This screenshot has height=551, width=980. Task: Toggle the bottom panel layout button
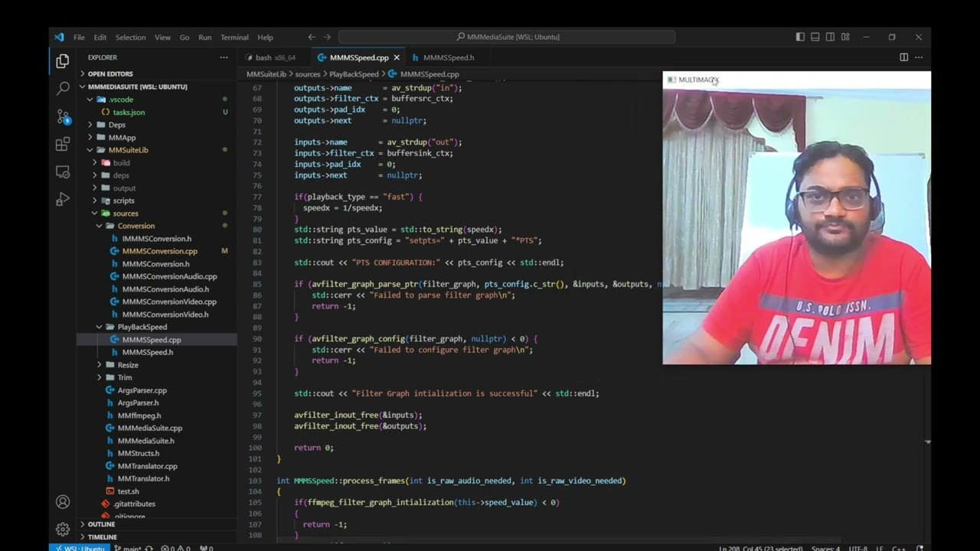pos(815,37)
